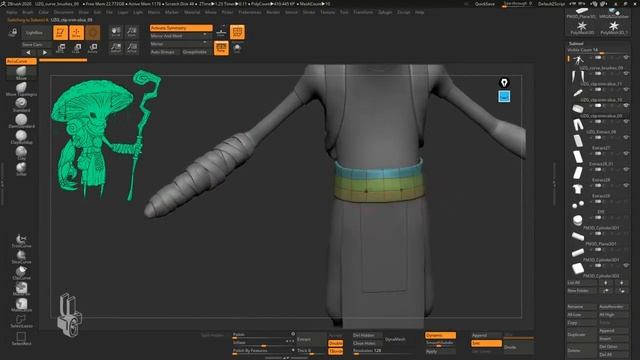Select the PM3D_Plane3D tool thumbnail
This screenshot has height=360, width=640.
tap(582, 12)
